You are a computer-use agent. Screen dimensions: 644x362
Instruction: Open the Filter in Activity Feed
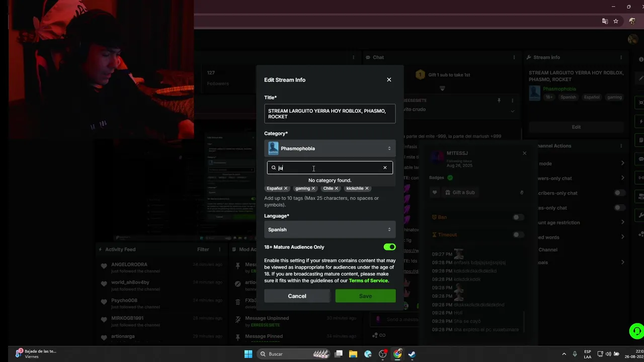[203, 249]
